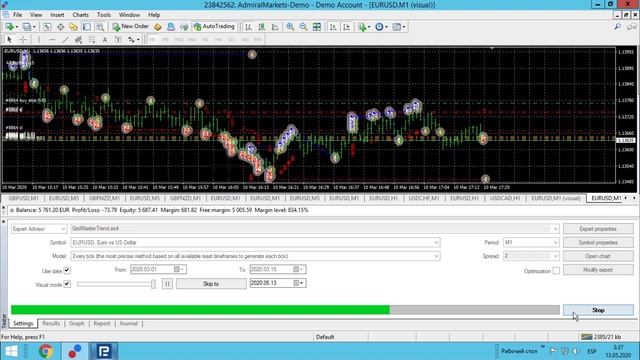Image resolution: width=640 pixels, height=360 pixels.
Task: Toggle the AutoTrading button
Action: tap(214, 27)
